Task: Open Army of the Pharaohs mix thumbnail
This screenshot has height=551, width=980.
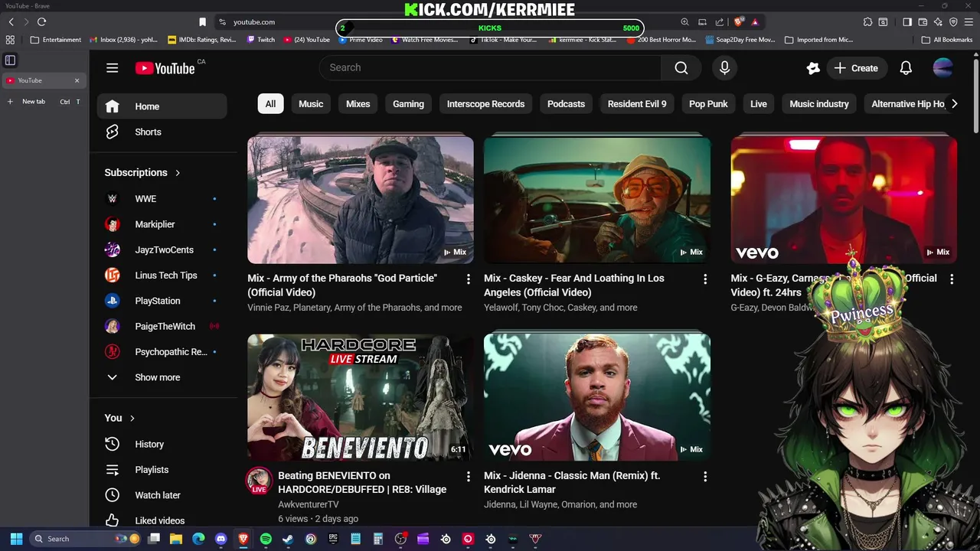Action: [361, 200]
